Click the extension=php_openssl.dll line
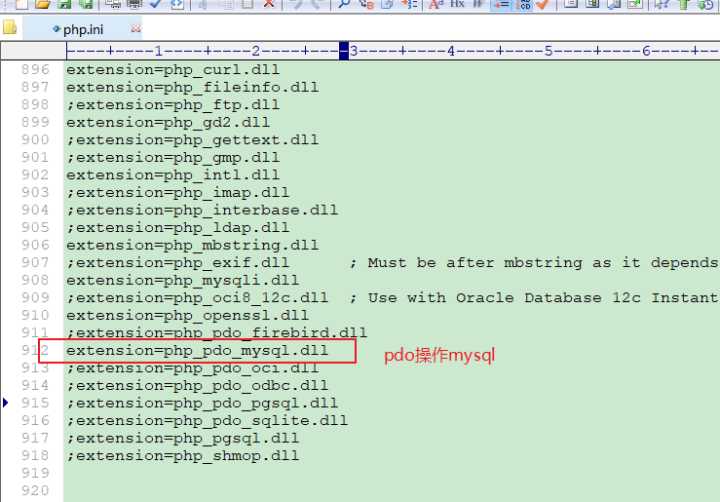 pos(187,316)
